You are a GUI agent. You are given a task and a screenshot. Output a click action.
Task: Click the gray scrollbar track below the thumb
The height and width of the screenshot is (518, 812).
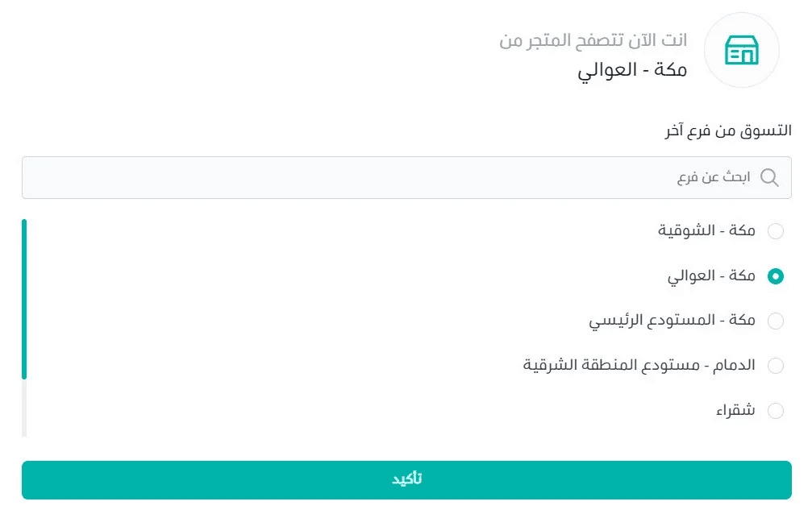coord(24,408)
